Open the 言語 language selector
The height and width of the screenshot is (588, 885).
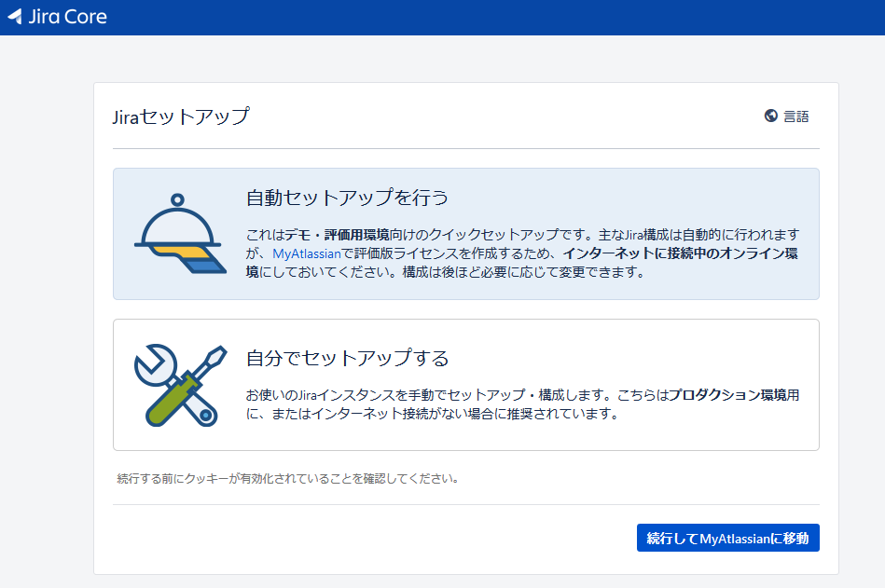tap(787, 116)
